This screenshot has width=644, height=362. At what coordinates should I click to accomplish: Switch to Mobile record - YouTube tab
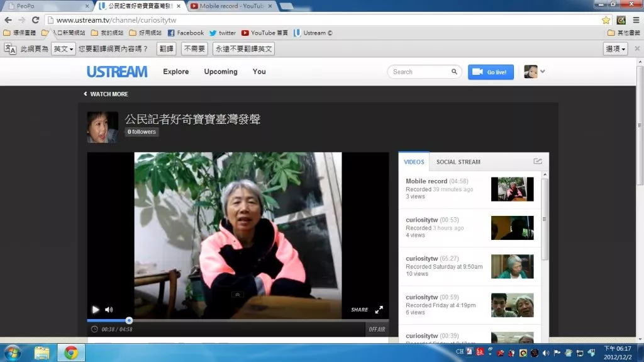pos(232,6)
